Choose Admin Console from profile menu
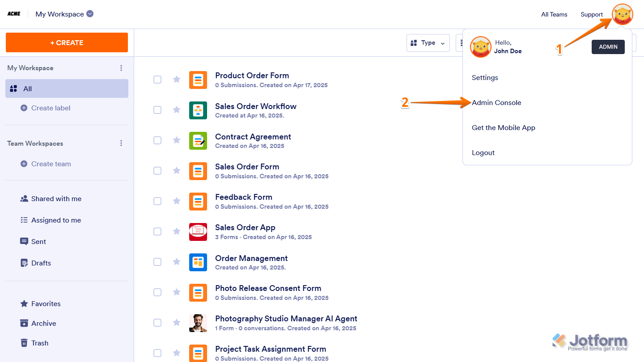Image resolution: width=644 pixels, height=362 pixels. 496,103
